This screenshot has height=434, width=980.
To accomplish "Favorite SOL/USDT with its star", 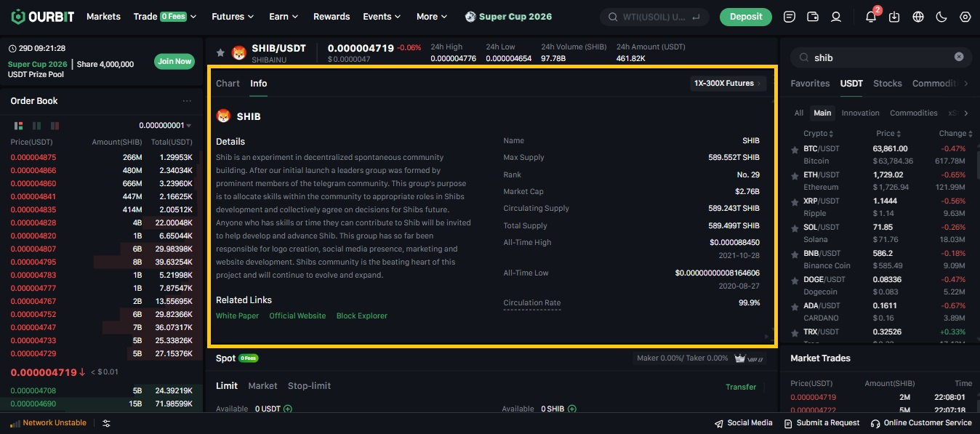I will [x=795, y=228].
